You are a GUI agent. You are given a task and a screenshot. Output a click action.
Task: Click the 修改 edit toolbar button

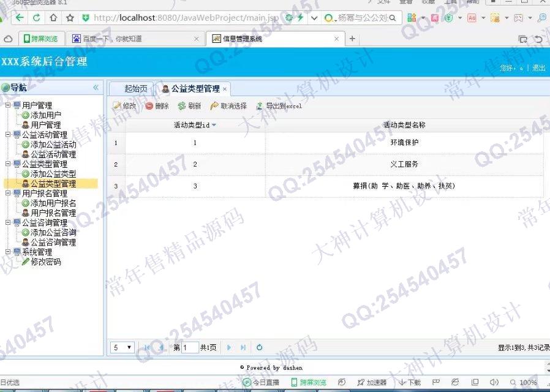point(124,106)
